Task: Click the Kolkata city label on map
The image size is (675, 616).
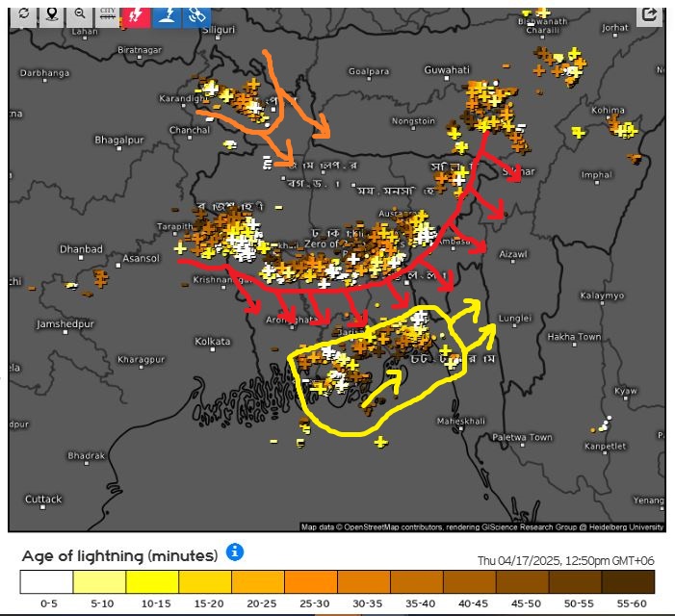Action: (x=212, y=342)
